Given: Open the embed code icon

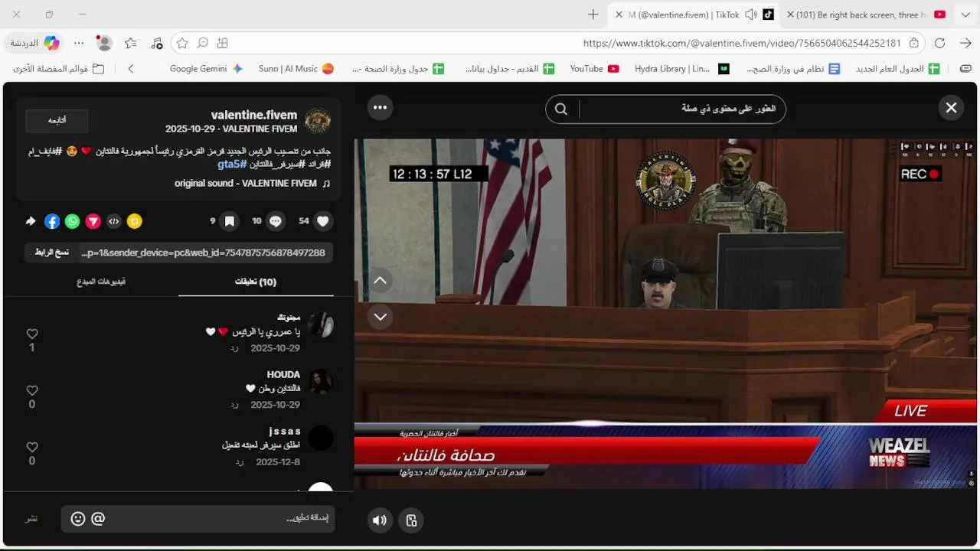Looking at the screenshot, I should pyautogui.click(x=114, y=221).
